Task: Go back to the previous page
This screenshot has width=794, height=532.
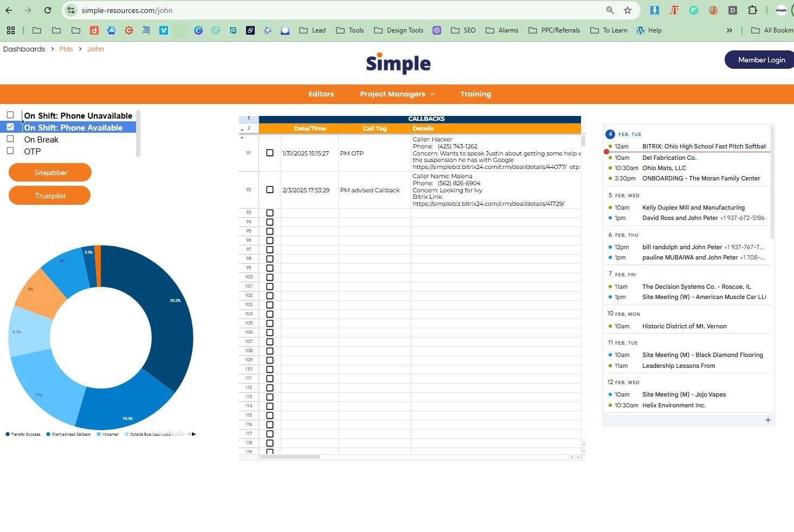Action: click(9, 10)
